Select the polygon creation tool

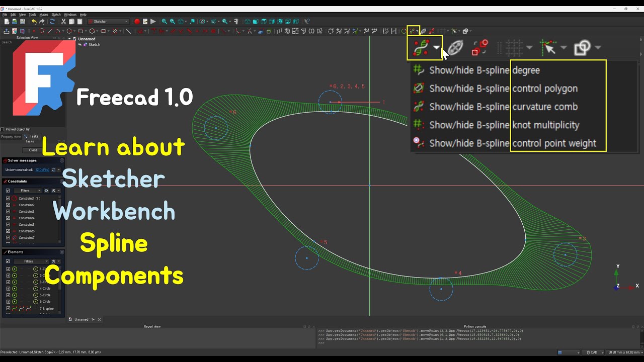coord(92,31)
